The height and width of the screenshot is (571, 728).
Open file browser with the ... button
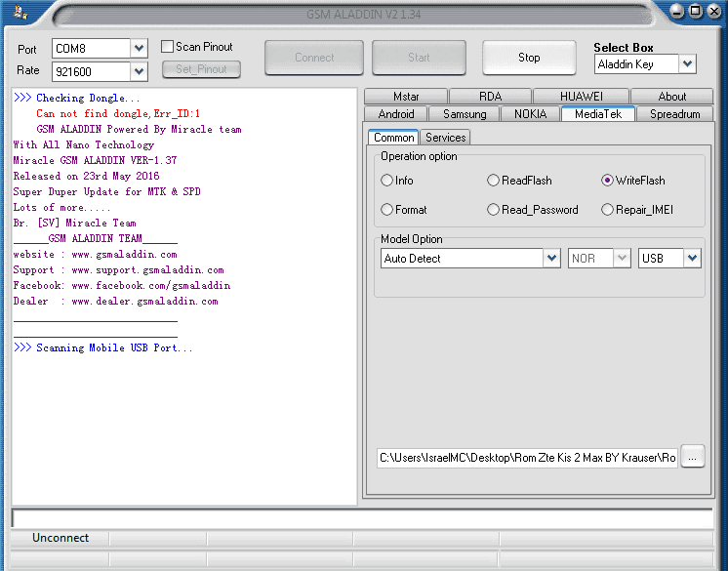[692, 457]
